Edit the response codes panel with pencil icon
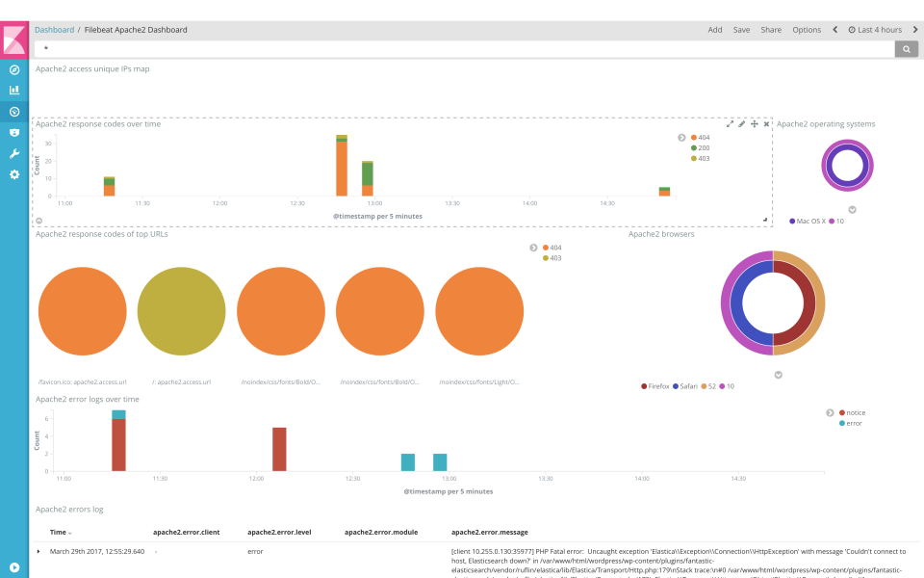The height and width of the screenshot is (578, 924). click(x=741, y=123)
